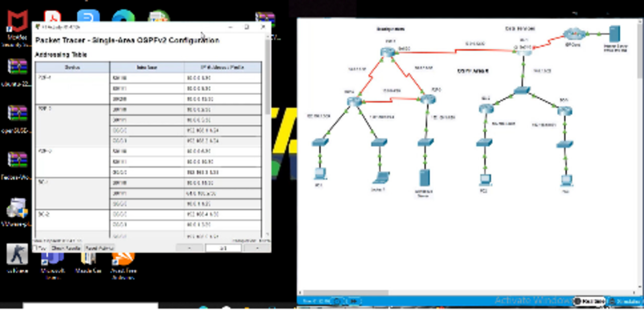Open the ubuntu WinRAR archive on desktop

pos(17,72)
